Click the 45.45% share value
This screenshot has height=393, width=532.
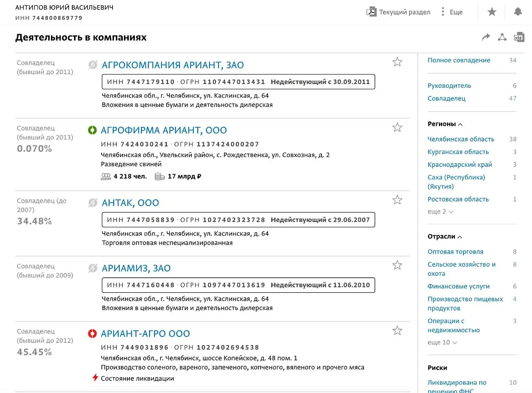tap(34, 352)
